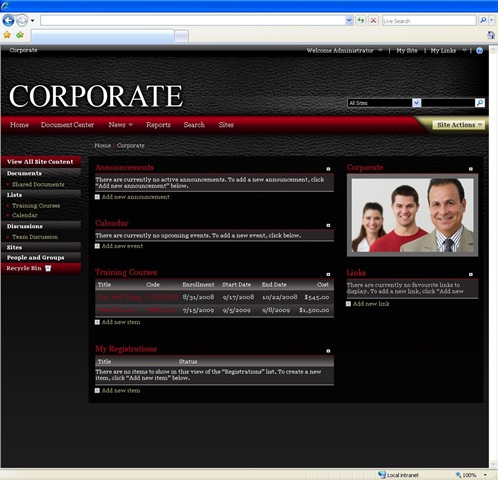Open Shared Documents library link
498x480 pixels.
click(38, 184)
